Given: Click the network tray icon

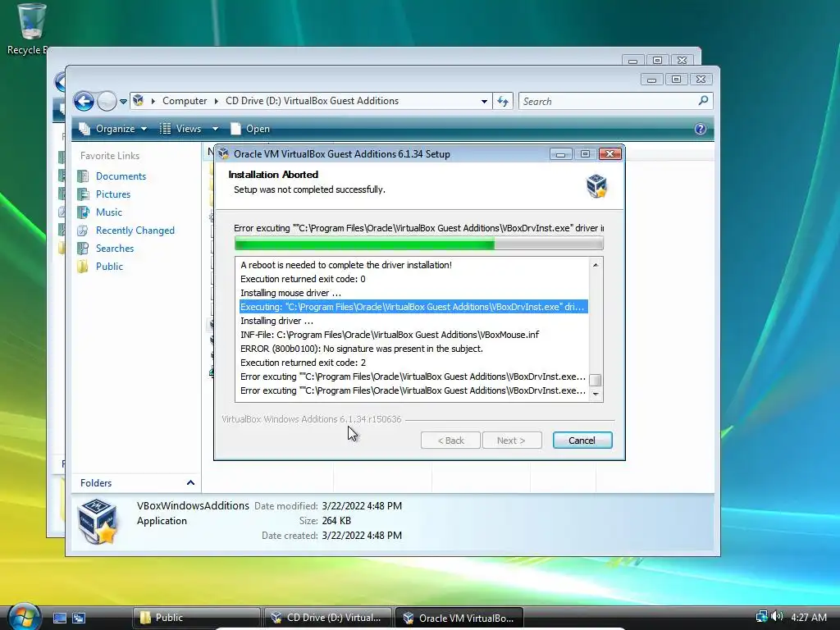Looking at the screenshot, I should coord(761,617).
